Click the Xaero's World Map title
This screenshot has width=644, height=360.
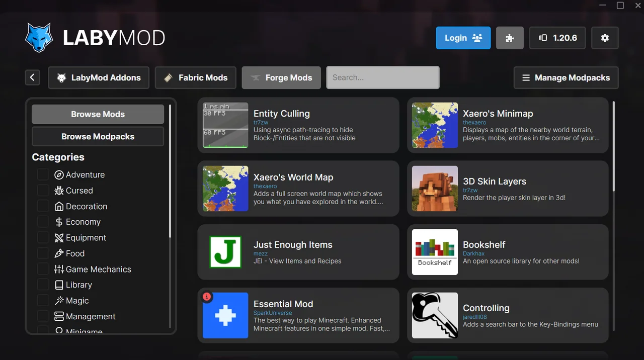(x=293, y=177)
